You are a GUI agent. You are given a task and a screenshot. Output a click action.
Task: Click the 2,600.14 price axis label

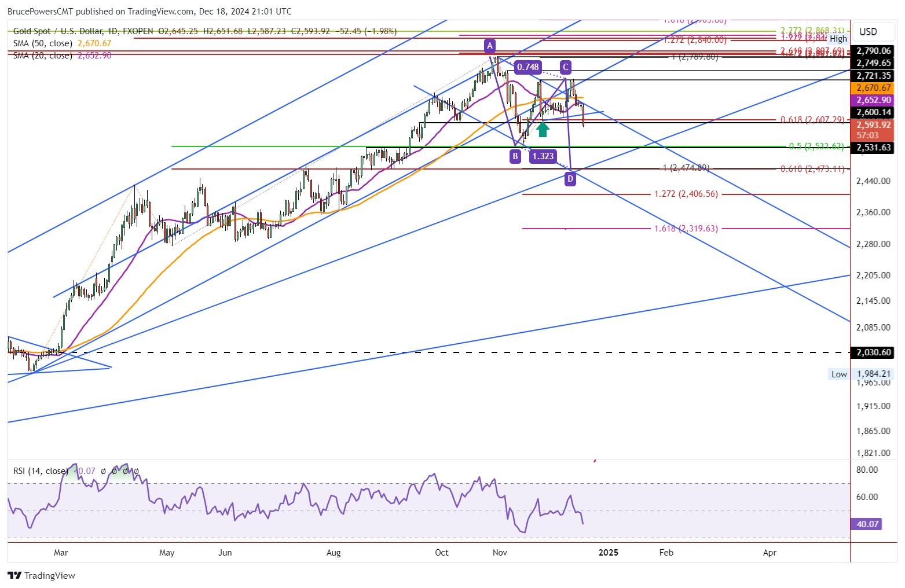874,112
